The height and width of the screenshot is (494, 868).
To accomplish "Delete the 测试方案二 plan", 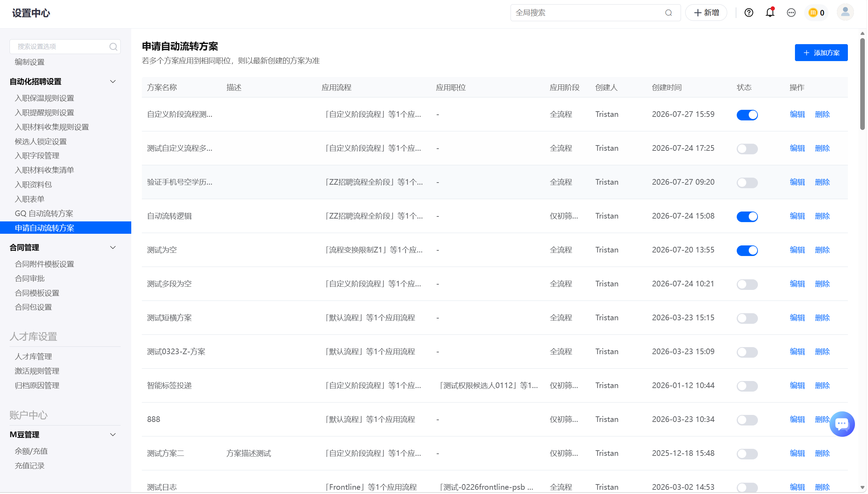I will 822,453.
